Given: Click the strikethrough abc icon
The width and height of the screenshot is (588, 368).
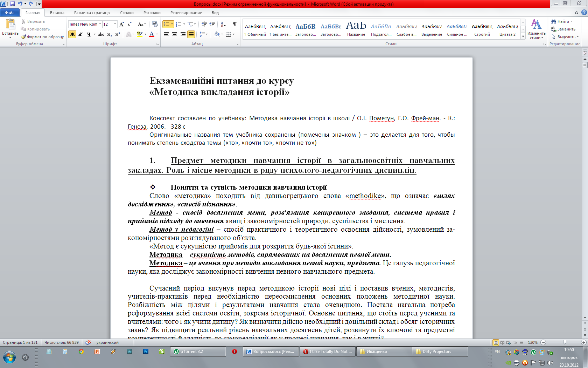Looking at the screenshot, I should (101, 34).
